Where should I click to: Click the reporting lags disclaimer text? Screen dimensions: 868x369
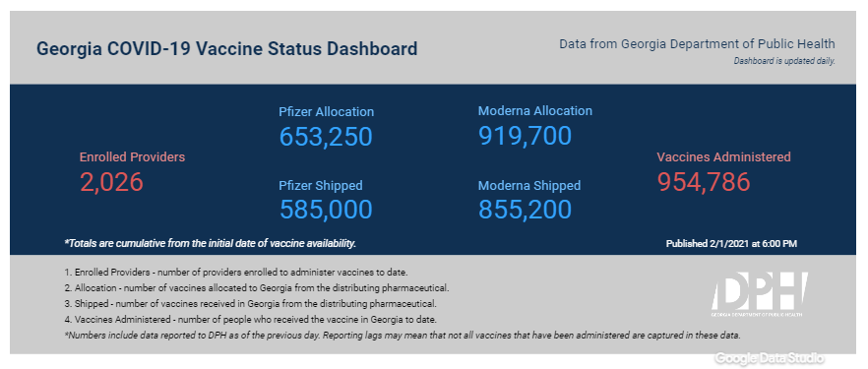coord(403,336)
